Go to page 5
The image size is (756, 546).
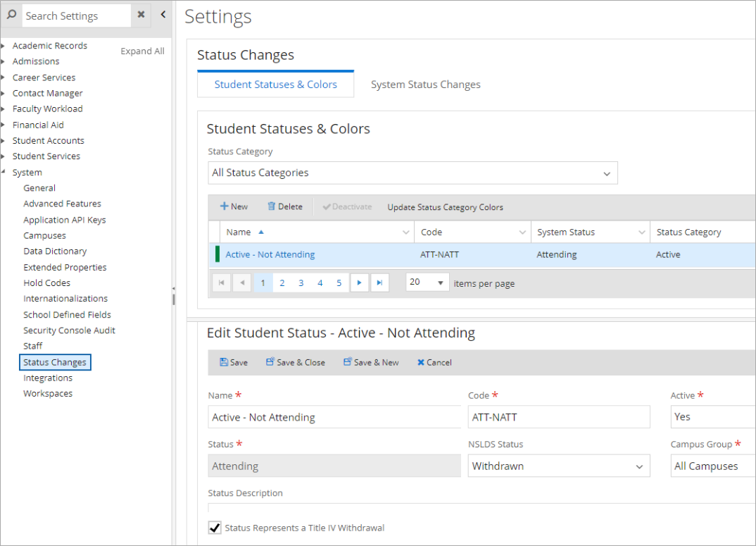(339, 283)
